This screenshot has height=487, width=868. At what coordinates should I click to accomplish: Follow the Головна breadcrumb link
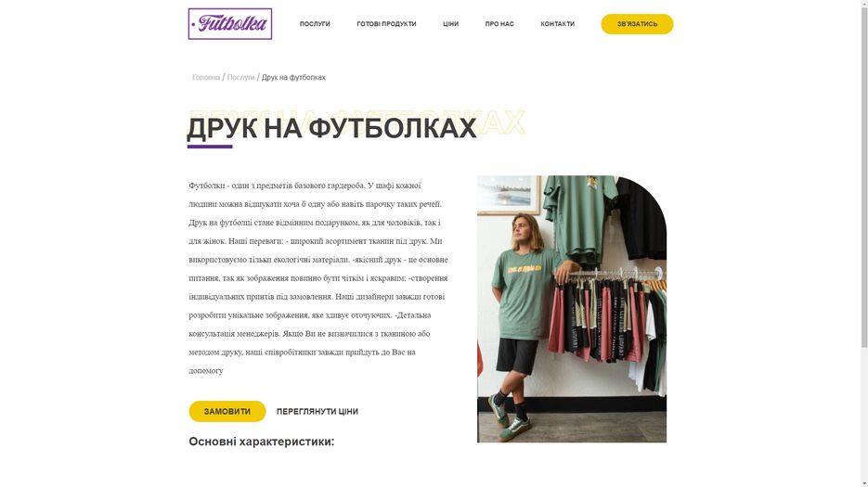tap(206, 78)
